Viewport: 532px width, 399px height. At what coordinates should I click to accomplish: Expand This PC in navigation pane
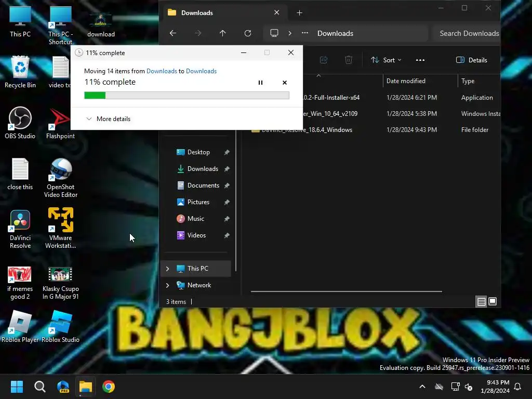point(168,269)
